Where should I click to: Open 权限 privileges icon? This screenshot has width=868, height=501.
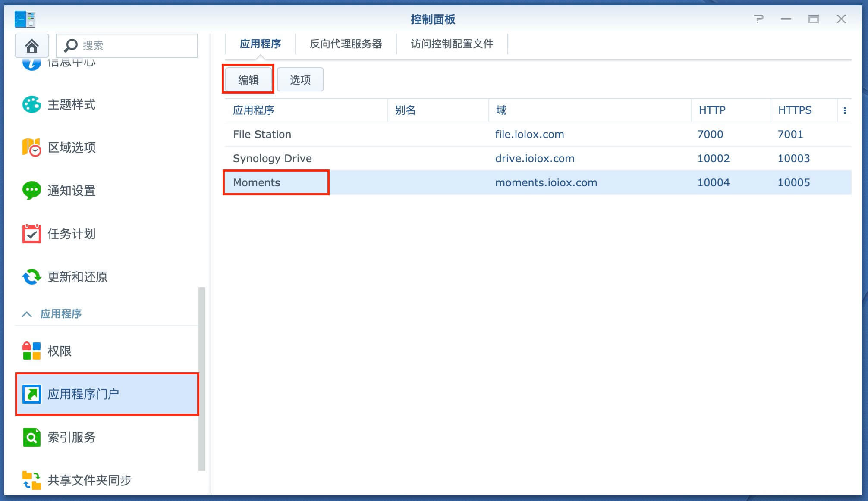click(x=31, y=351)
